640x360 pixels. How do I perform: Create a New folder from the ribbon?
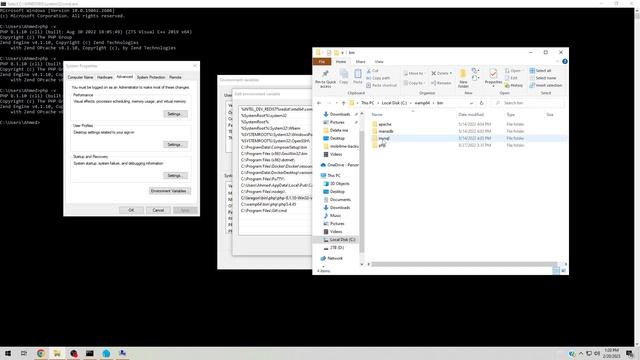click(463, 78)
